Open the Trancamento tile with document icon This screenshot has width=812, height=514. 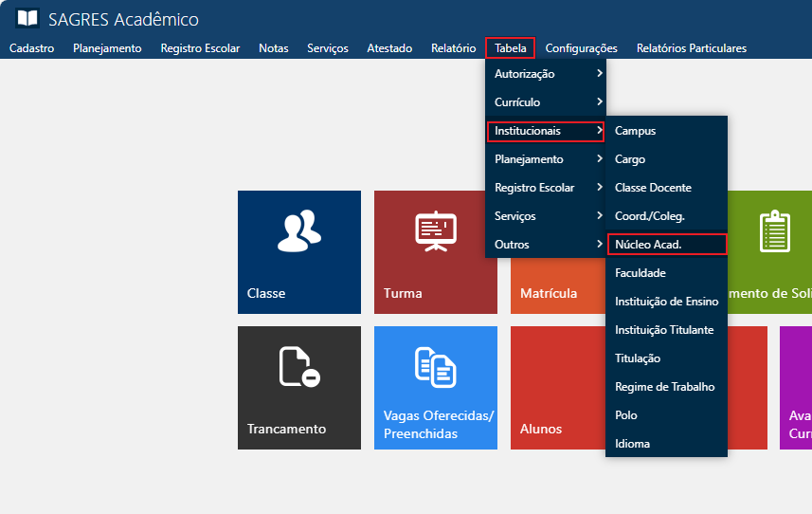click(298, 387)
